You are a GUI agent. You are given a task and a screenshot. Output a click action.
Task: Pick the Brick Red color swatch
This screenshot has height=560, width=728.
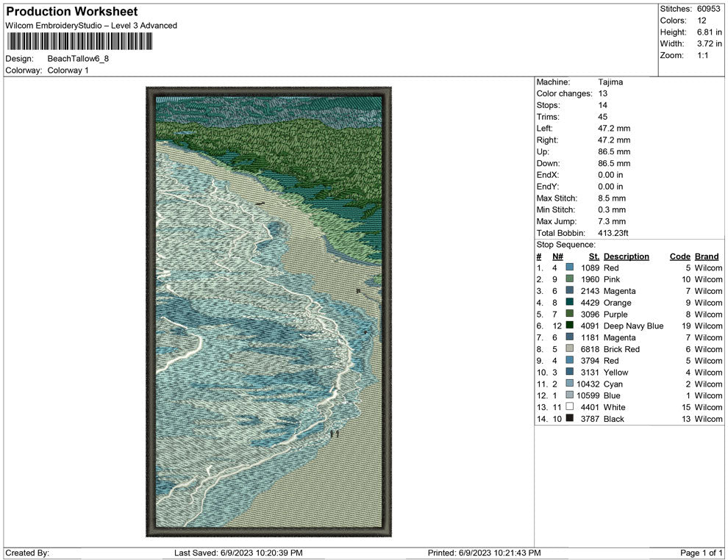tap(569, 349)
